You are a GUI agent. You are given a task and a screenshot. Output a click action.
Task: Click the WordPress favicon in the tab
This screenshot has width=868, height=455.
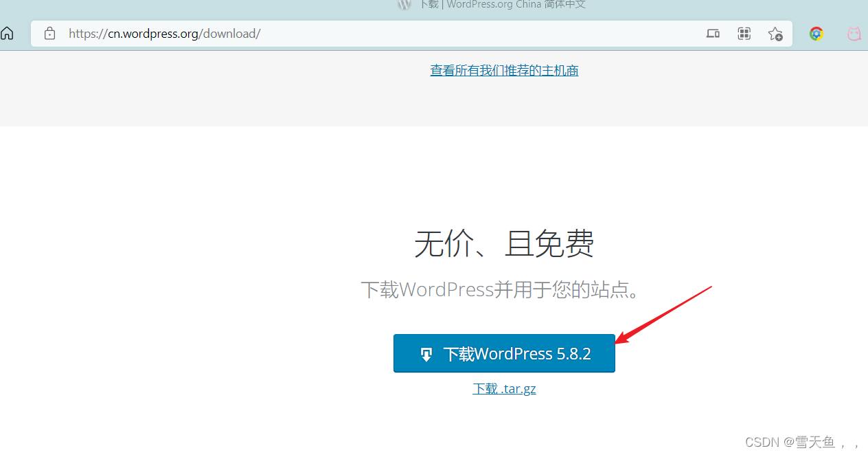(404, 4)
